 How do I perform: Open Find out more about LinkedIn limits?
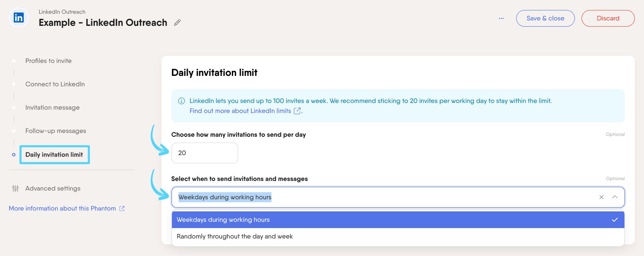(241, 111)
